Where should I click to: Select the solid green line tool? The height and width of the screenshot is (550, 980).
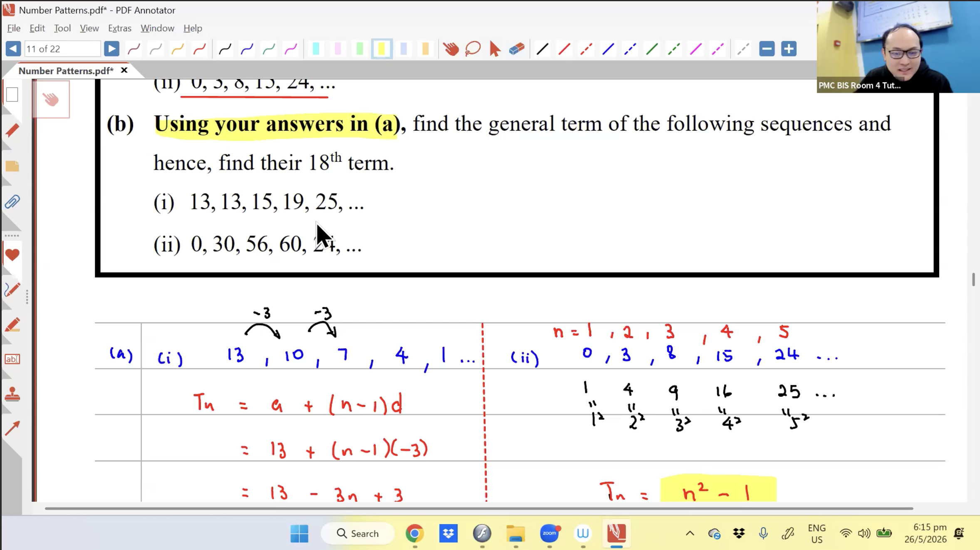coord(652,49)
